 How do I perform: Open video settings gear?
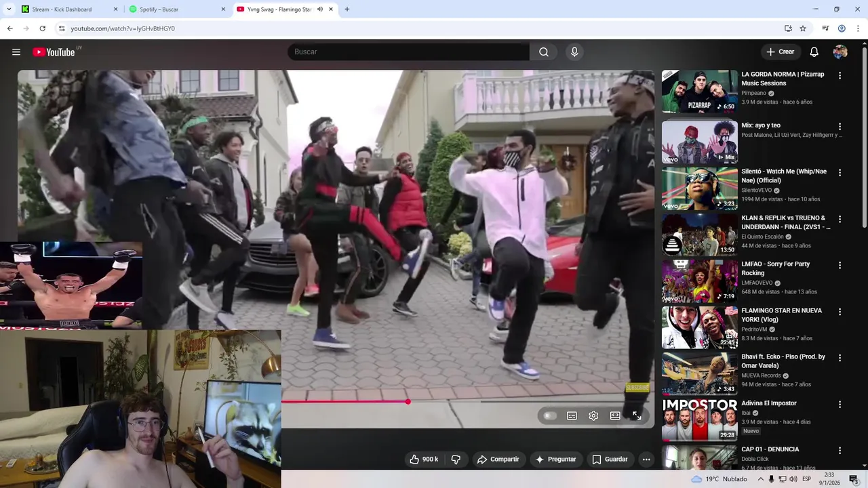point(593,415)
